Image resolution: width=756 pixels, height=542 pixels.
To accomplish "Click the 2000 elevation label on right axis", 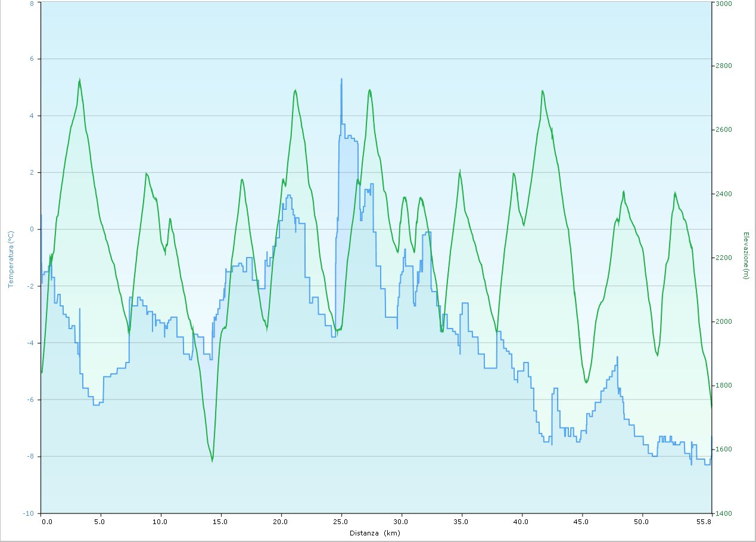I will tap(724, 321).
